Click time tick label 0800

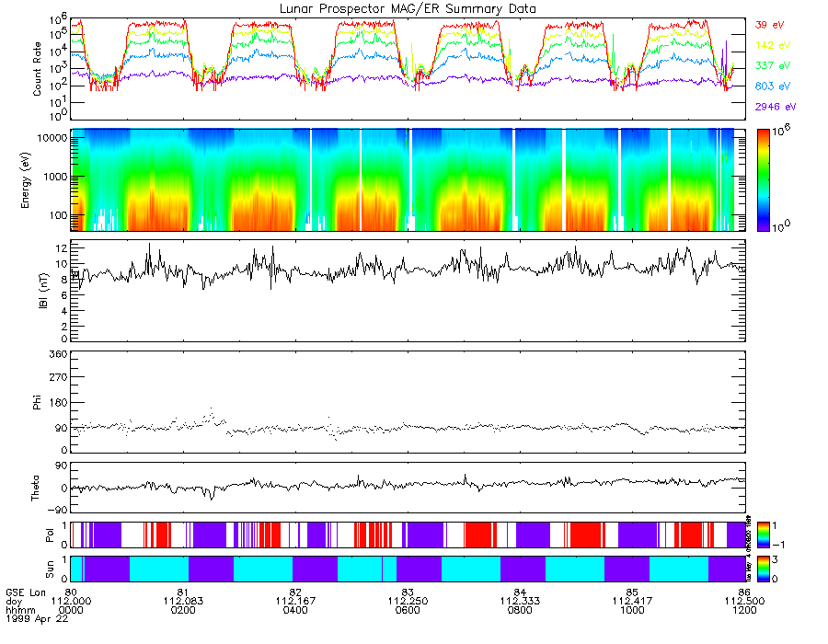[x=520, y=610]
